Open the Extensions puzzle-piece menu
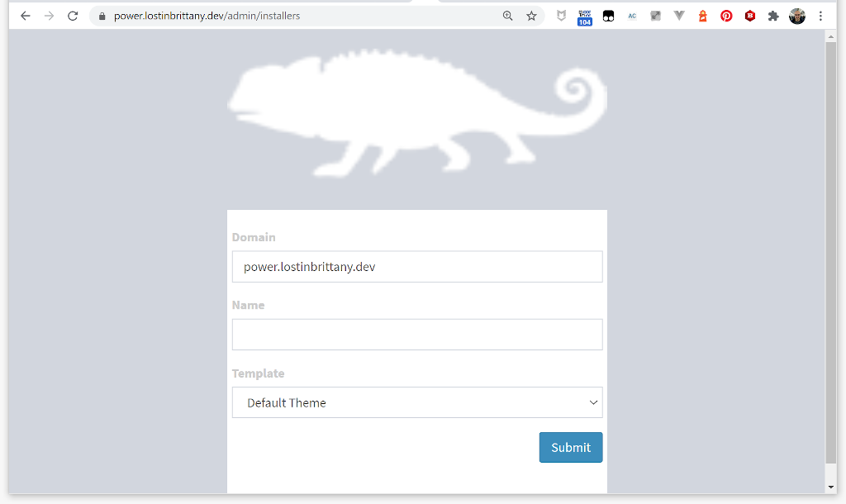846x504 pixels. click(x=773, y=16)
